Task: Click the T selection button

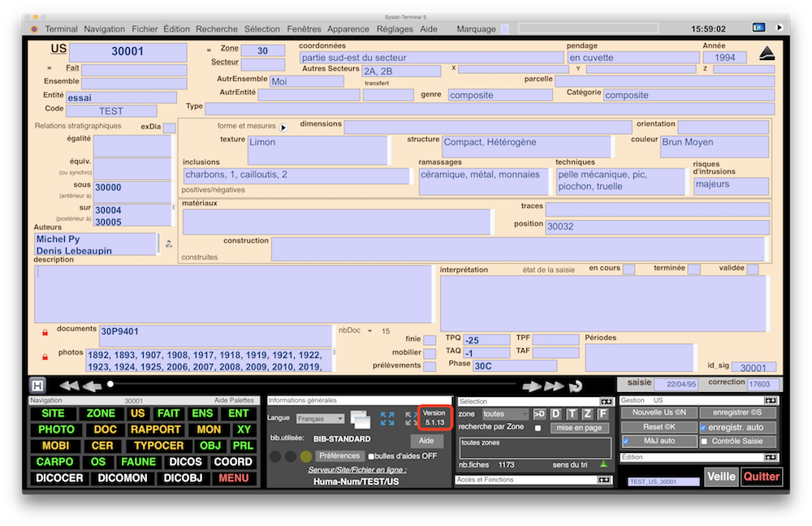Action: click(x=572, y=414)
